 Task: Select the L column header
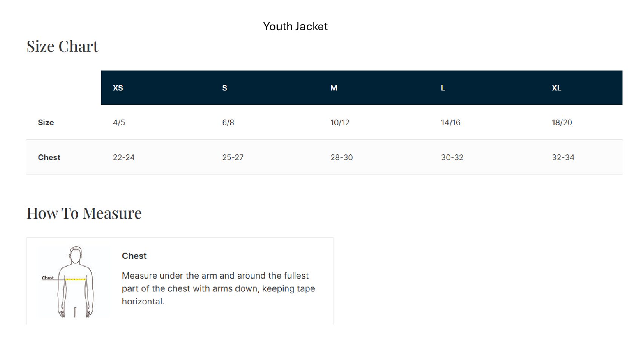pos(443,88)
